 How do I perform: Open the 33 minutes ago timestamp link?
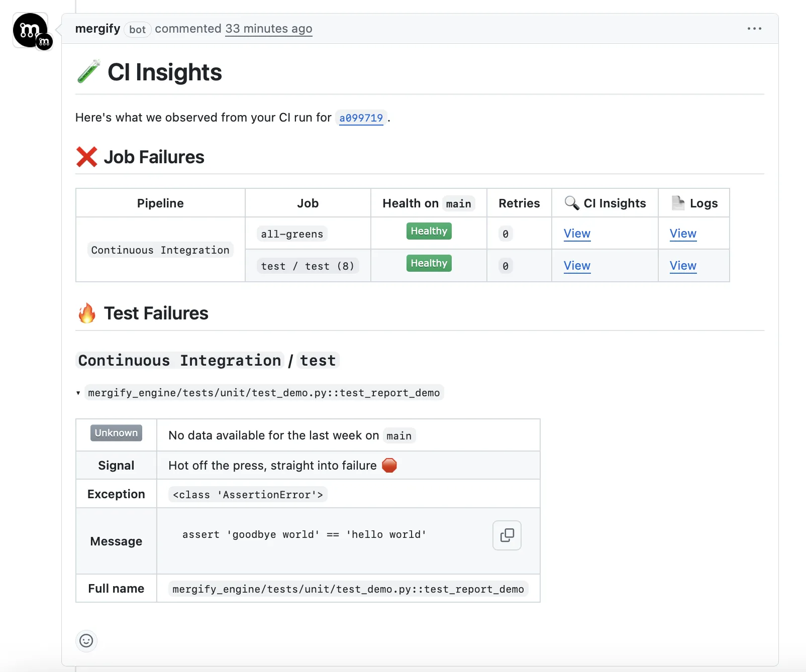pyautogui.click(x=268, y=29)
